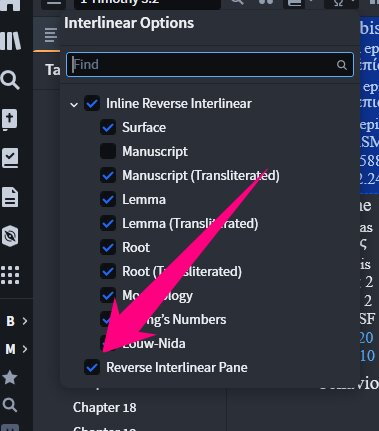This screenshot has height=431, width=379.
Task: Enable the unchecked Manuscript checkbox
Action: click(x=108, y=151)
